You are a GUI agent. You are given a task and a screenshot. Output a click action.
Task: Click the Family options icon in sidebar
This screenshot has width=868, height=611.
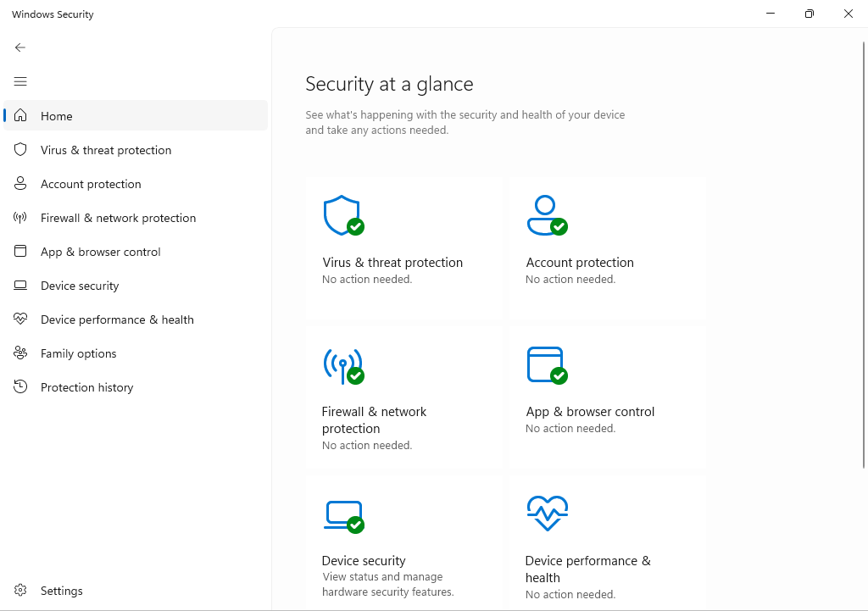point(21,353)
